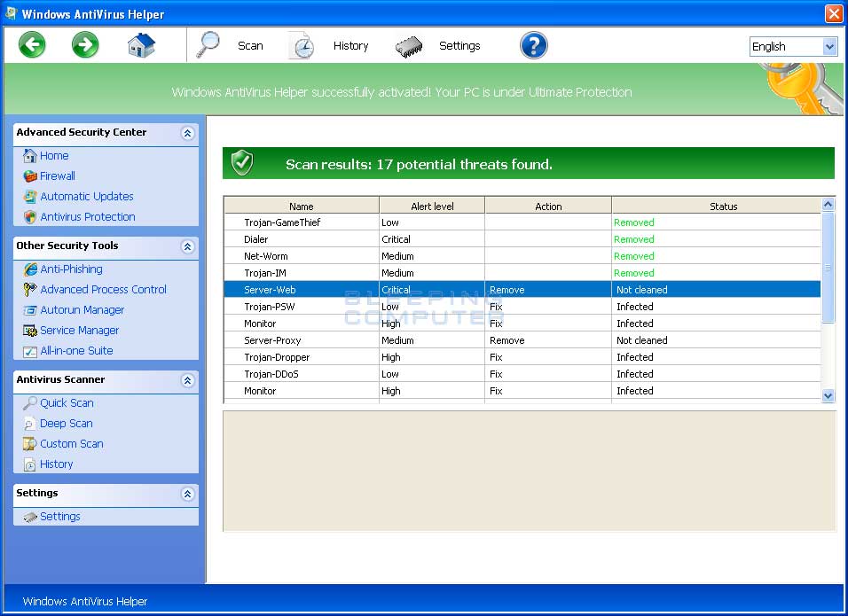Click the Anti-Phishing Internet Explorer icon
Image resolution: width=848 pixels, height=616 pixels.
(x=30, y=269)
